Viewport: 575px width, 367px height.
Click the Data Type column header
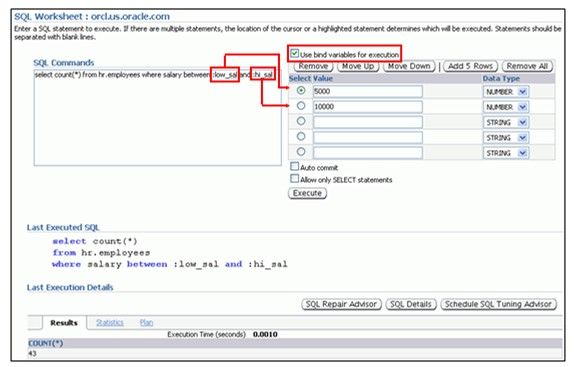click(501, 78)
